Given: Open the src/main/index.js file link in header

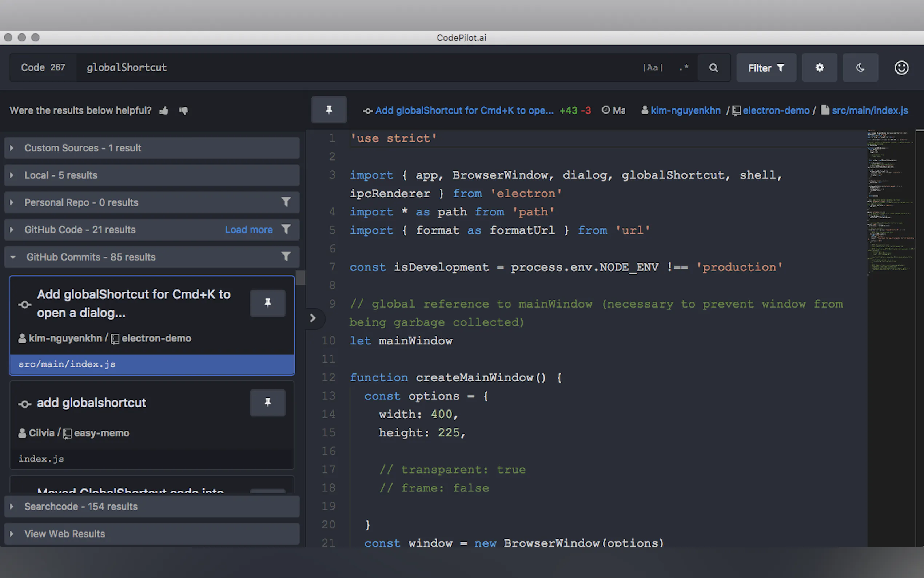Looking at the screenshot, I should coord(869,111).
